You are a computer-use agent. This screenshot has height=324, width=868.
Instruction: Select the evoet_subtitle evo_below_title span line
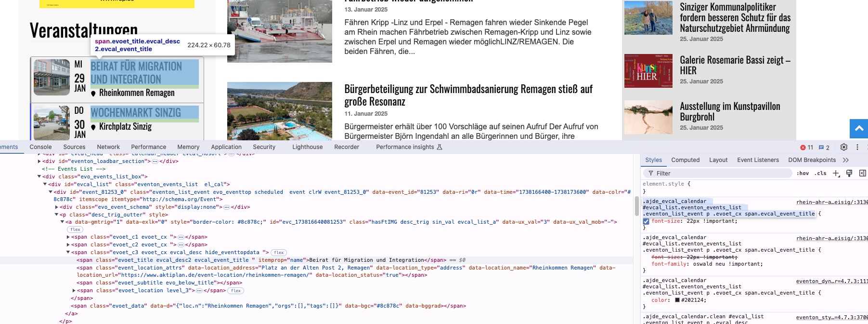pos(159,283)
